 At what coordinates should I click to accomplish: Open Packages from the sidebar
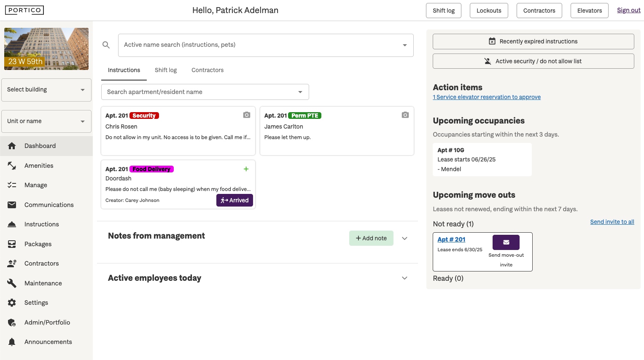tap(38, 244)
